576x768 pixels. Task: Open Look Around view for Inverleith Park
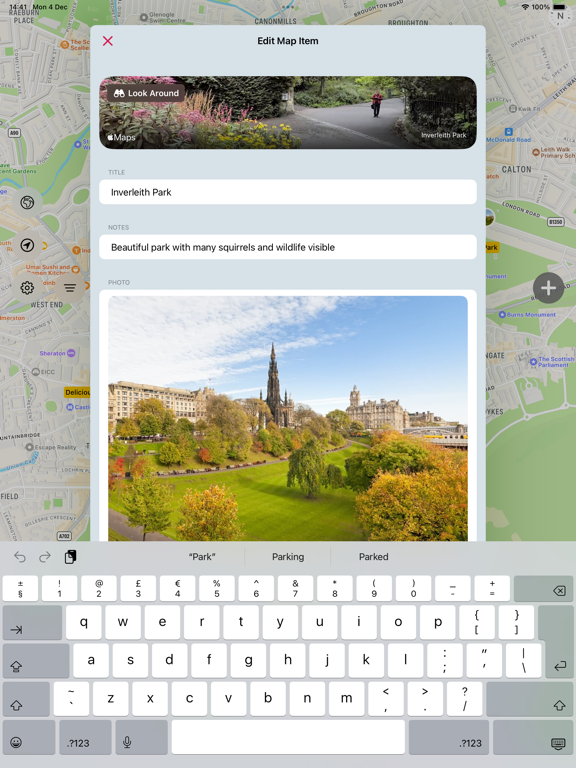[x=146, y=93]
